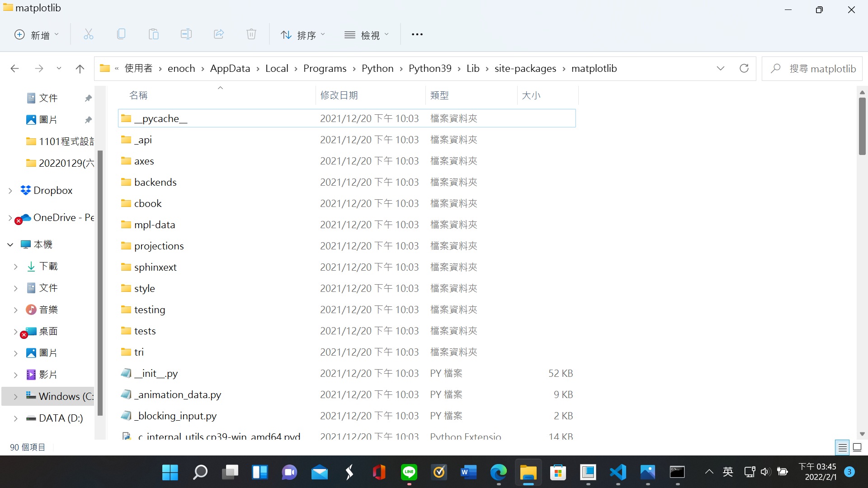Select the Share icon in the toolbar
The width and height of the screenshot is (868, 488).
click(218, 34)
